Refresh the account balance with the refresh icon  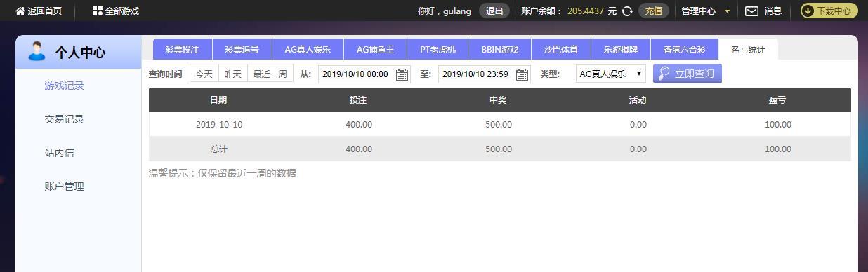[627, 11]
